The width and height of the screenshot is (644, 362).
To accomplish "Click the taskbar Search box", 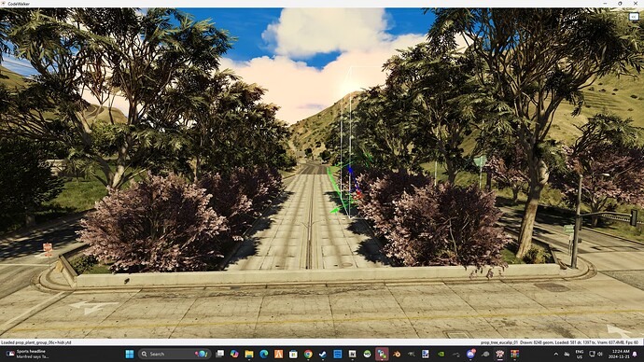I will (175, 354).
